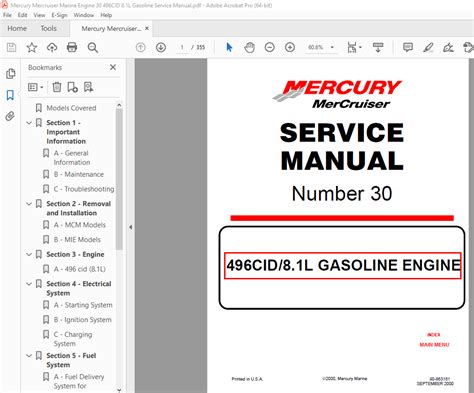Image resolution: width=474 pixels, height=393 pixels.
Task: Open B - MIE Models bookmark
Action: click(77, 240)
